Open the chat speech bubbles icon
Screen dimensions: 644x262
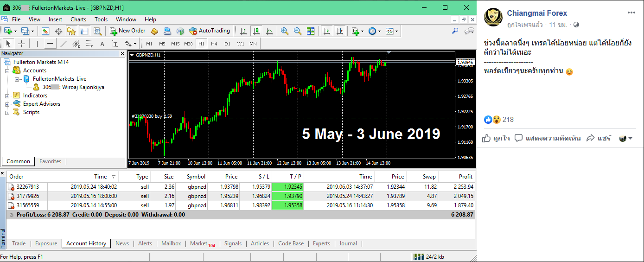[469, 31]
